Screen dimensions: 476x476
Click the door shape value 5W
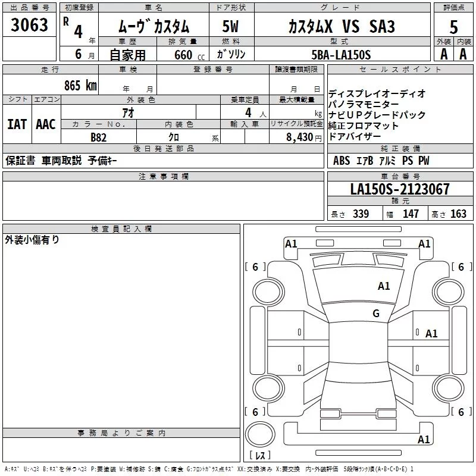231,26
